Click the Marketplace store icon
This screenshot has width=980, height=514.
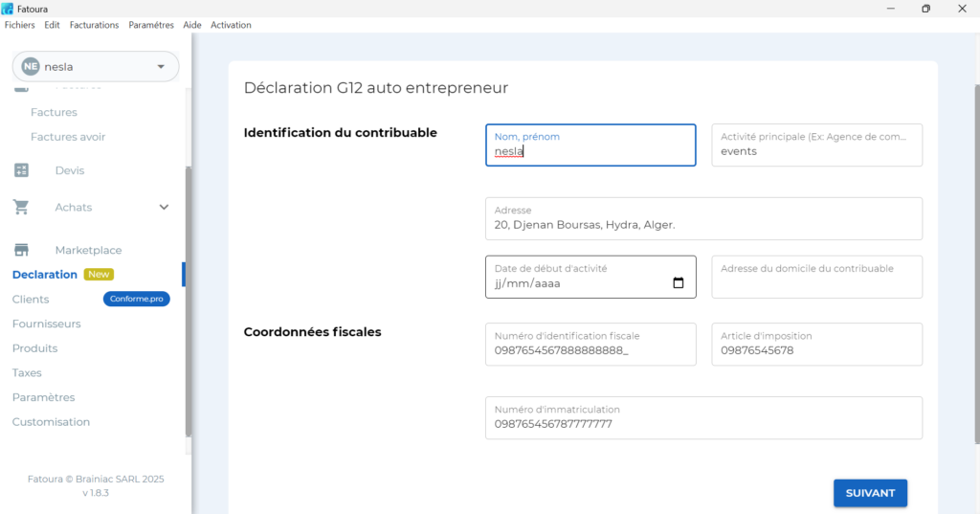point(21,250)
